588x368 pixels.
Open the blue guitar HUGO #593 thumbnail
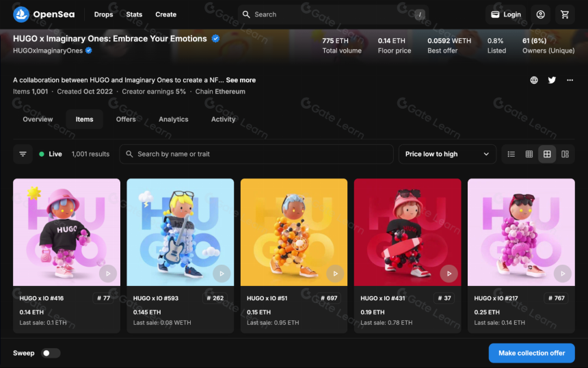click(x=181, y=232)
